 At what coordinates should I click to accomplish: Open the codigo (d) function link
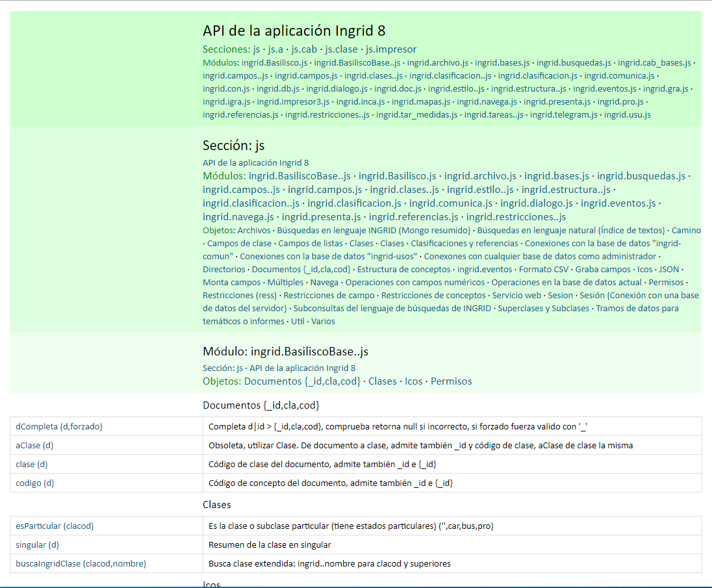35,483
